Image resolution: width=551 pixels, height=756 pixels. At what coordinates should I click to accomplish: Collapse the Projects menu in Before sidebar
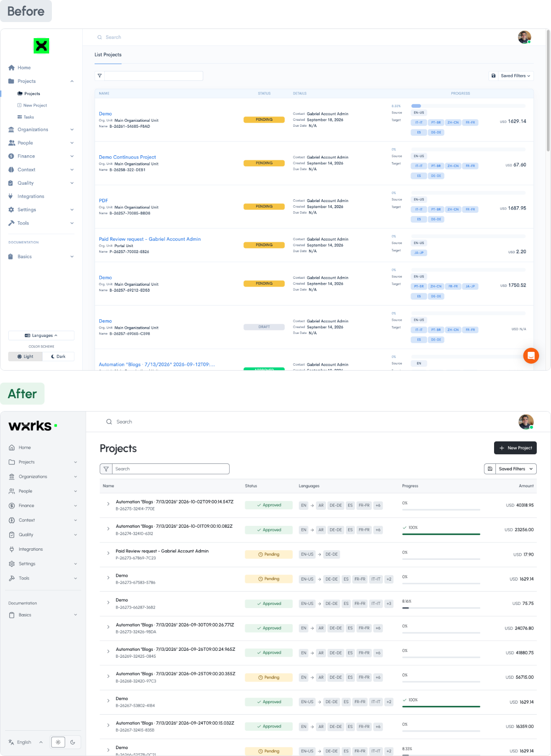click(x=72, y=81)
